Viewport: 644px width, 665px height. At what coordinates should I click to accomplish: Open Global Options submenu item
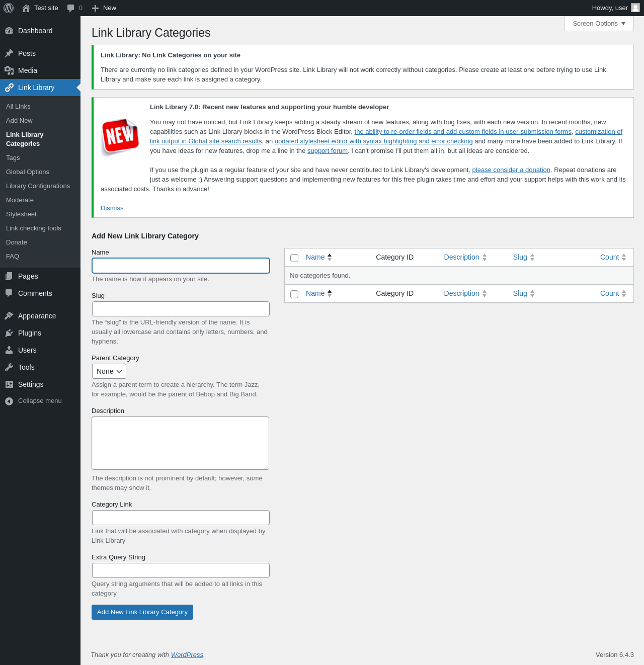[x=28, y=172]
